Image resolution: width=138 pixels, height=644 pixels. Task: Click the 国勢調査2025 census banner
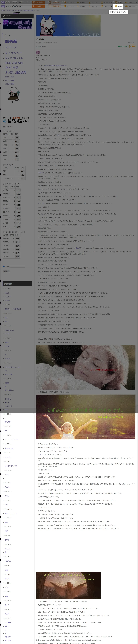(x=16, y=120)
